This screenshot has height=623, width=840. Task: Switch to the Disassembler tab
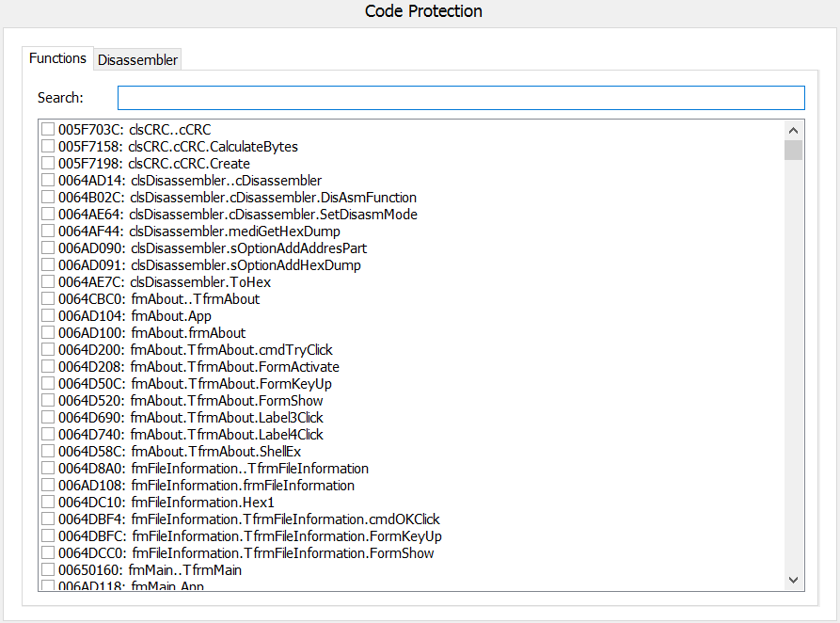pos(137,59)
